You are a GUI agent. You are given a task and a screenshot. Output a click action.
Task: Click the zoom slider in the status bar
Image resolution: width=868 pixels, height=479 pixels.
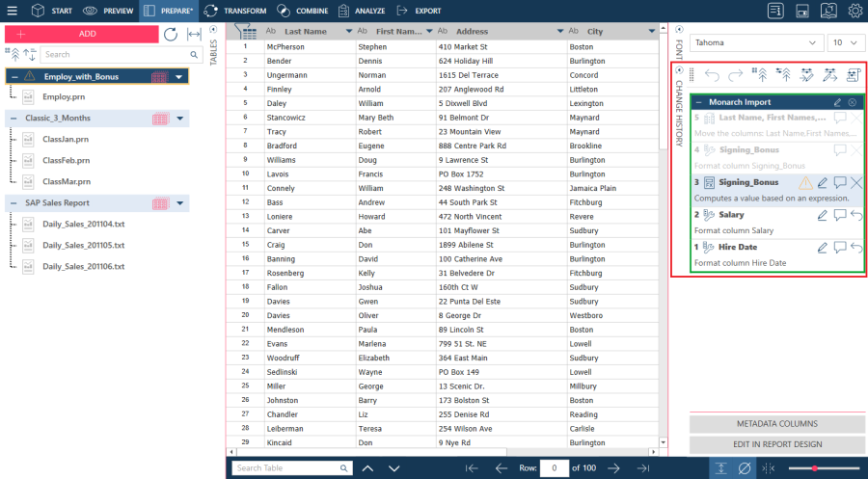(816, 468)
